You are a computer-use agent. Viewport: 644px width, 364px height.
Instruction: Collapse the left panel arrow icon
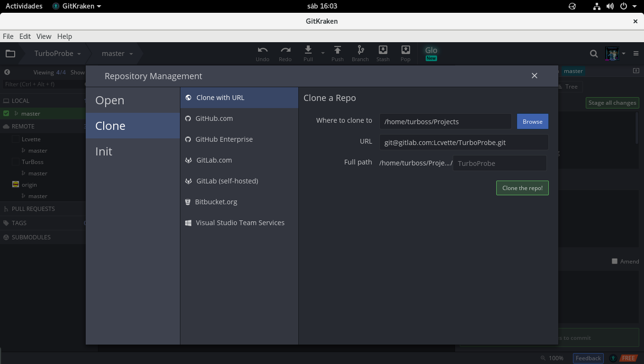[x=7, y=72]
